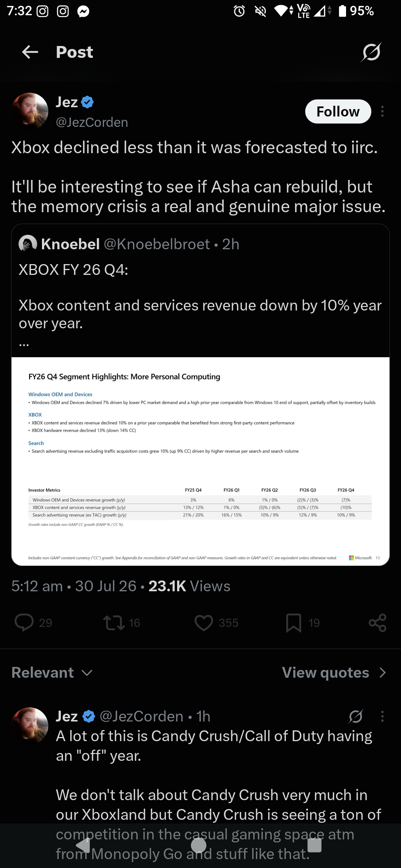The width and height of the screenshot is (401, 868).
Task: Follow Jez using the Follow button
Action: tap(338, 111)
